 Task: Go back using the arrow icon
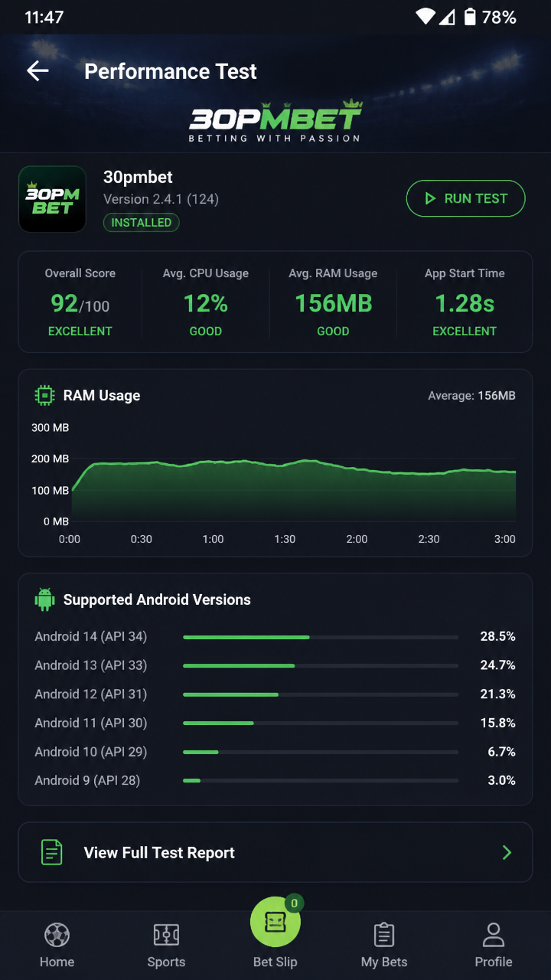(x=37, y=71)
